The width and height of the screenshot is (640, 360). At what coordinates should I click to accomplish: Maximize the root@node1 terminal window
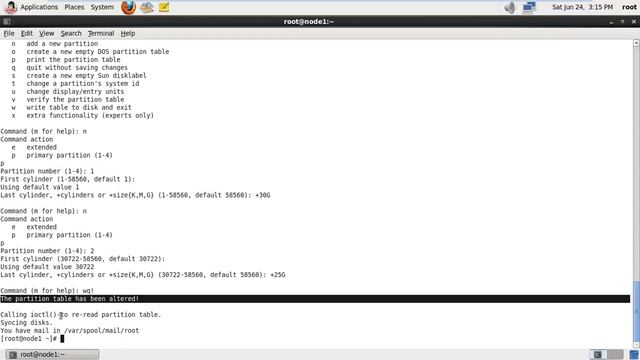coord(622,22)
